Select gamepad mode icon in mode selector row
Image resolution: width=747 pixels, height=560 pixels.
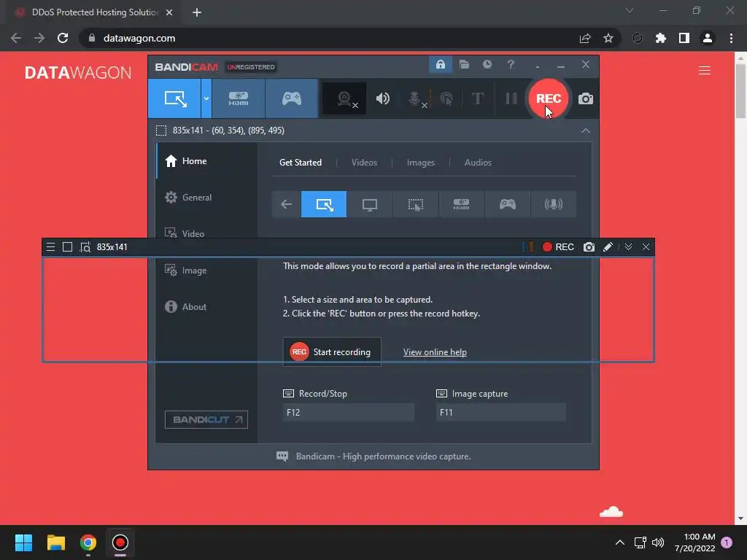pos(508,204)
